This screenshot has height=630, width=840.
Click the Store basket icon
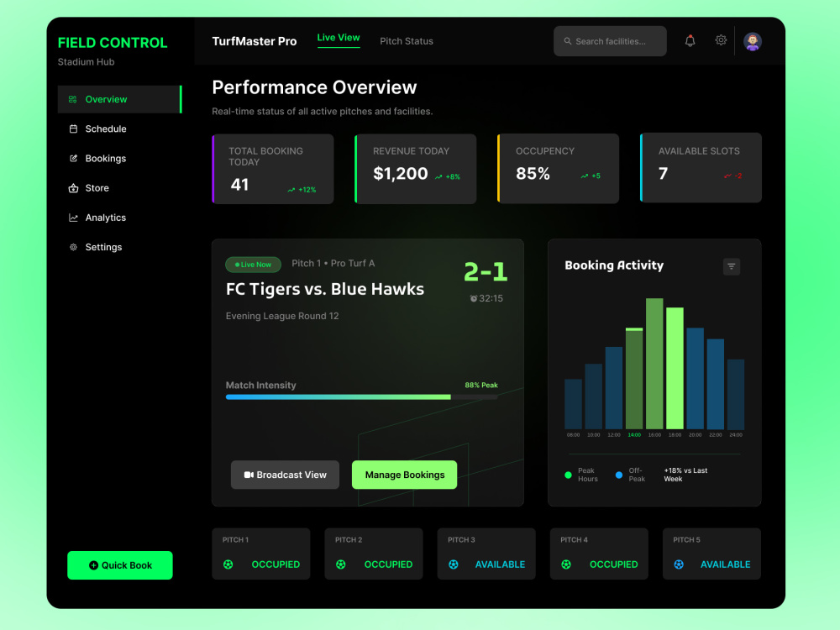(73, 188)
